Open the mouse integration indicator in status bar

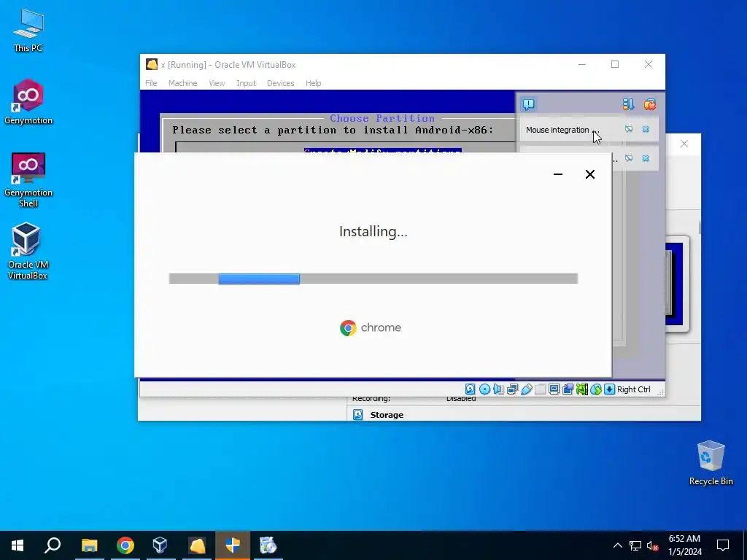pyautogui.click(x=595, y=389)
